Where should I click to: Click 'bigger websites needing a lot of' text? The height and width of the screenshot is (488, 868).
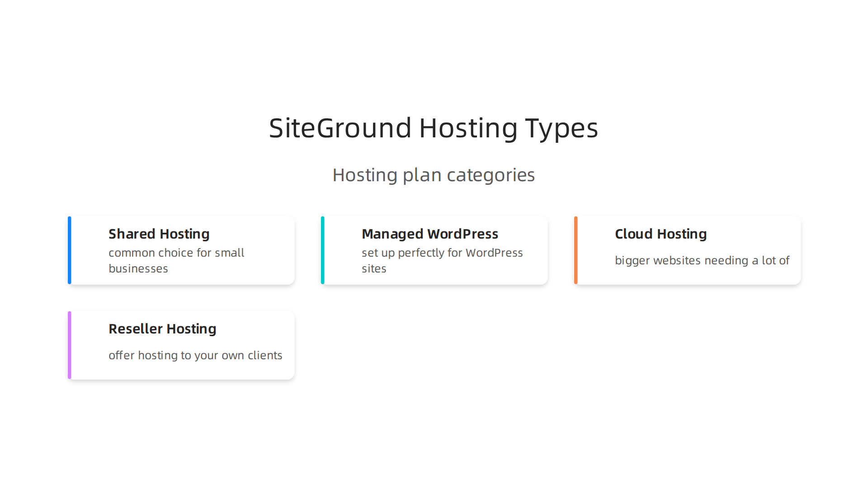(x=702, y=261)
